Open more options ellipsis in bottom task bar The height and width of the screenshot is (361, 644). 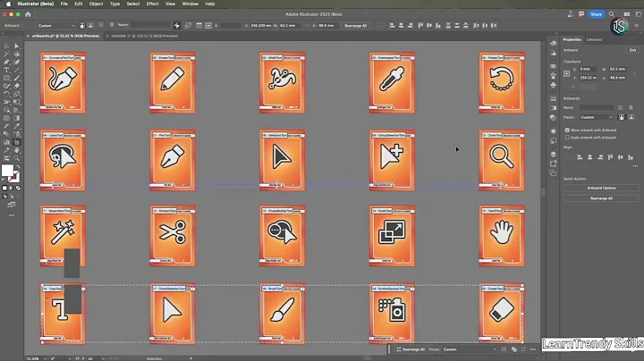(x=533, y=349)
